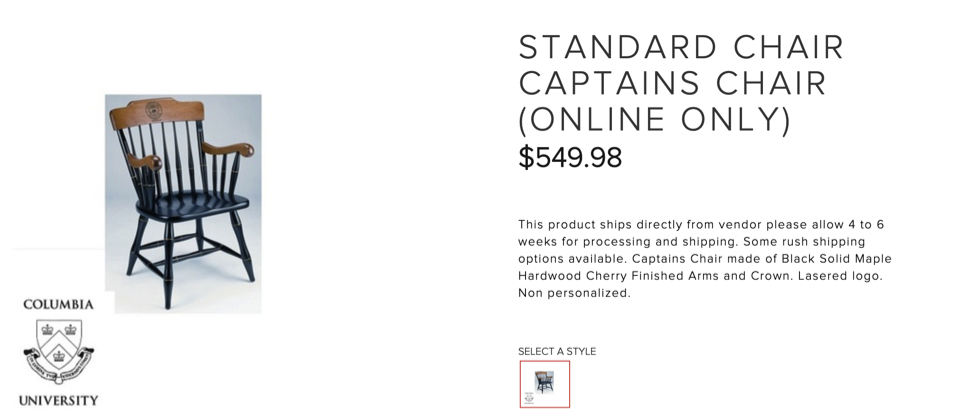Click the STANDARD CHAIR title line
This screenshot has height=417, width=975.
[681, 48]
